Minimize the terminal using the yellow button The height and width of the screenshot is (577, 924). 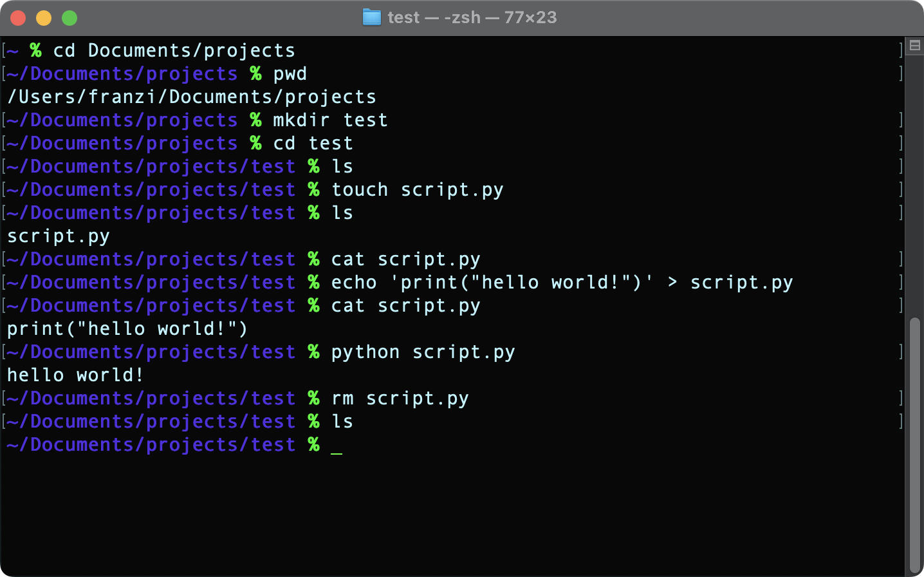tap(44, 18)
